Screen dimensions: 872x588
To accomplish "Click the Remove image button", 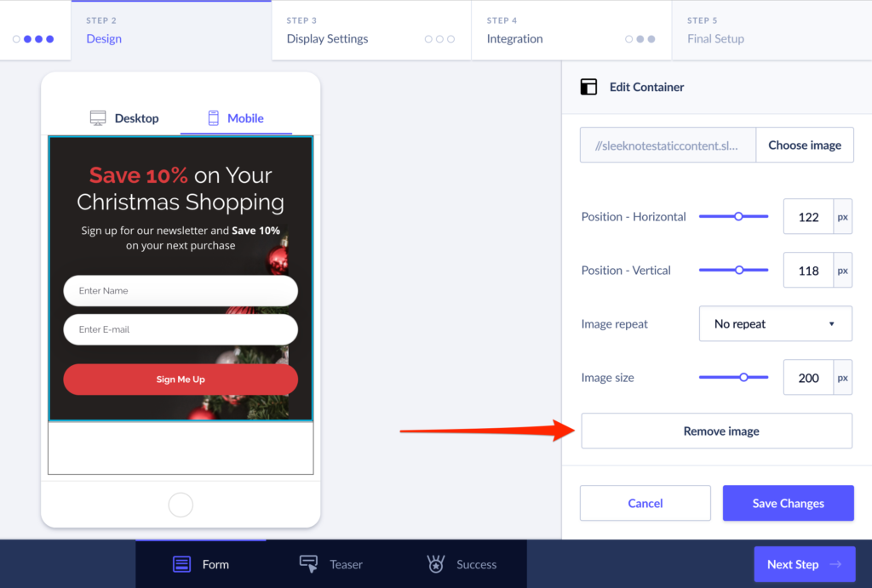I will point(716,431).
